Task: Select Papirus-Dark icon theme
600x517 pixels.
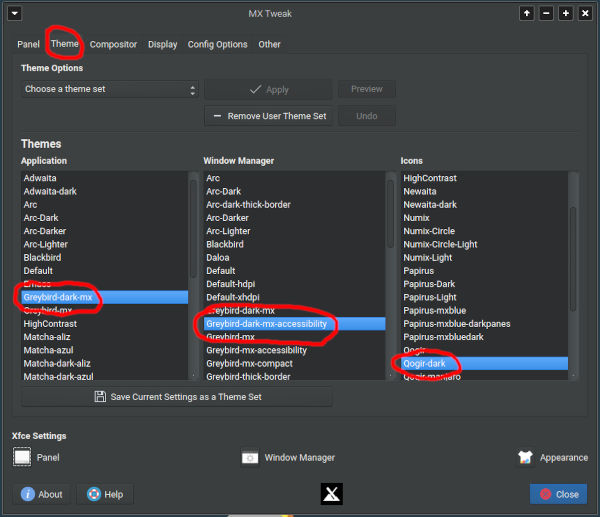Action: pos(484,284)
